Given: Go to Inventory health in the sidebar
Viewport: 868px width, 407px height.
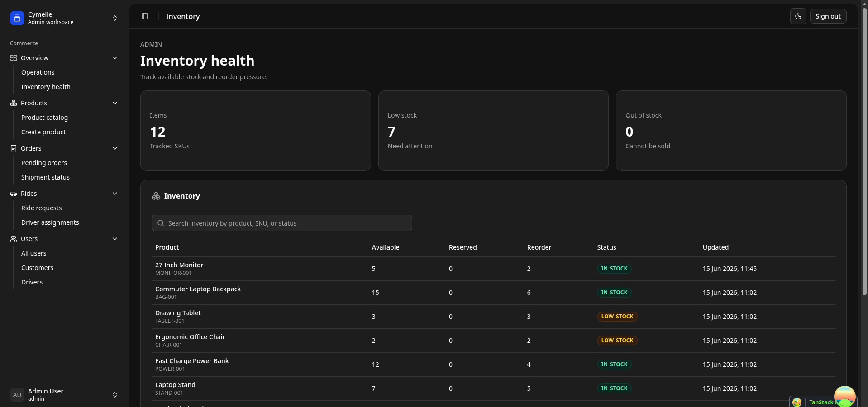Looking at the screenshot, I should [46, 87].
